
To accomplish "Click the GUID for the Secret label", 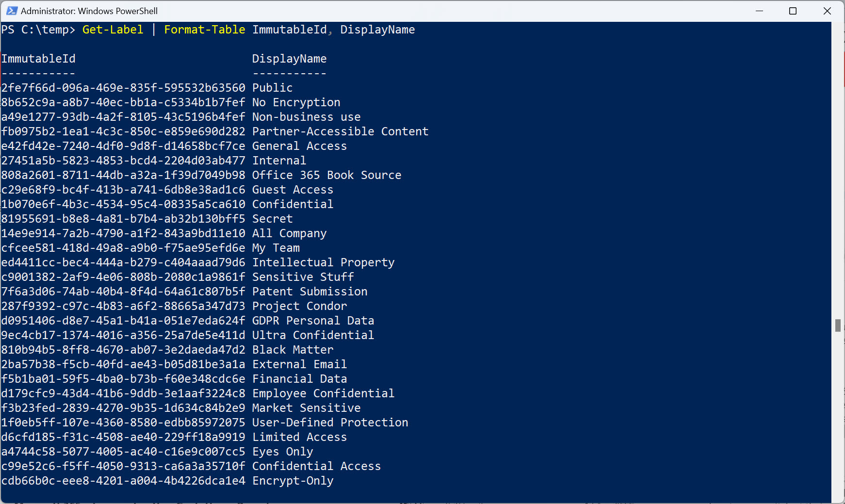I will tap(123, 219).
